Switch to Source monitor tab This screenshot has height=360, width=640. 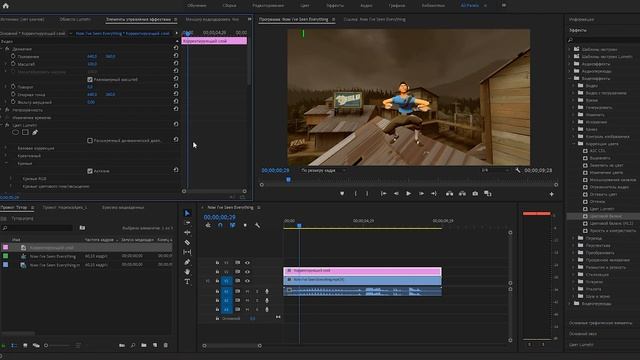[22, 19]
